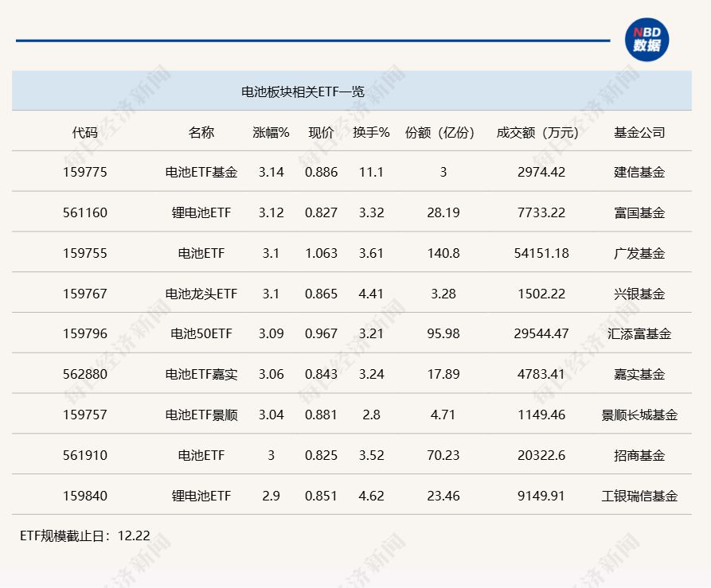Click the 广发基金 company cell

point(639,253)
